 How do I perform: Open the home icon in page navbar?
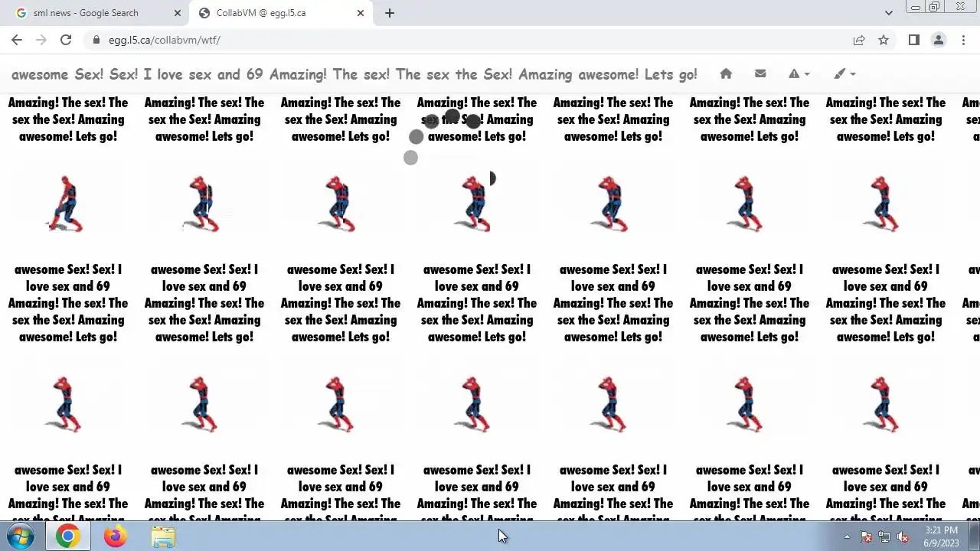(726, 73)
